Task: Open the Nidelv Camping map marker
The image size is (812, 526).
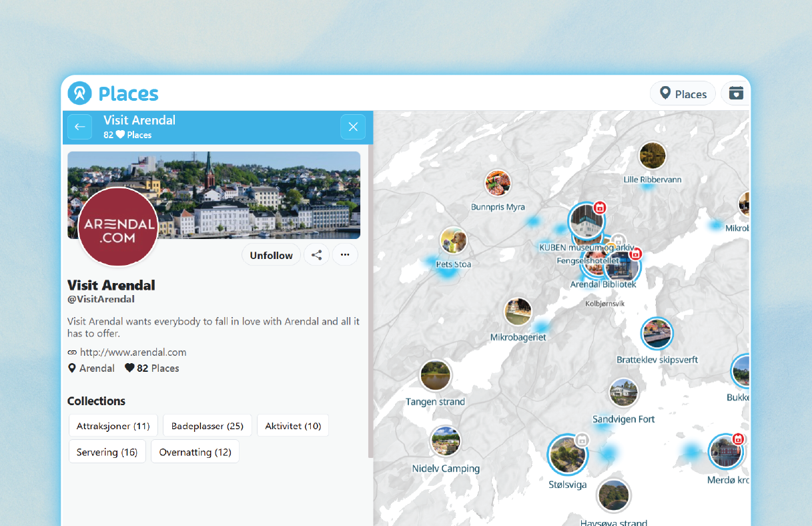Action: (x=446, y=441)
